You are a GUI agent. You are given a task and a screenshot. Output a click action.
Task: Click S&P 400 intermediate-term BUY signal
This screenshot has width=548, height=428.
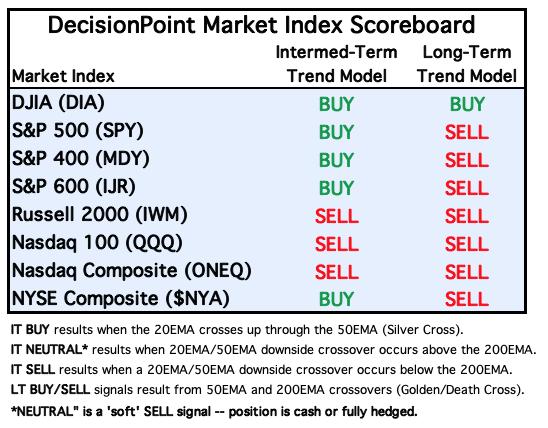click(337, 160)
